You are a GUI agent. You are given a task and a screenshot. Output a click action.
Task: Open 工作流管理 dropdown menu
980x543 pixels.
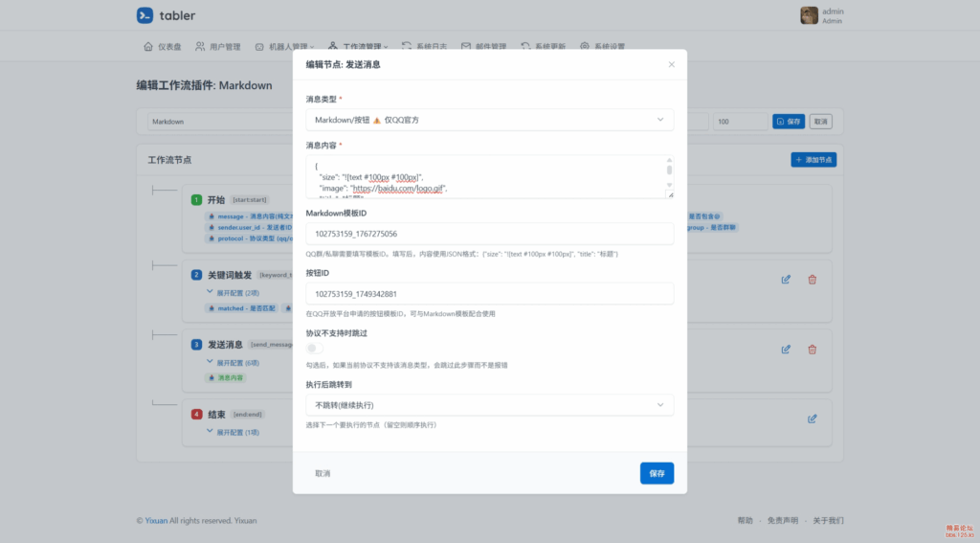(358, 46)
